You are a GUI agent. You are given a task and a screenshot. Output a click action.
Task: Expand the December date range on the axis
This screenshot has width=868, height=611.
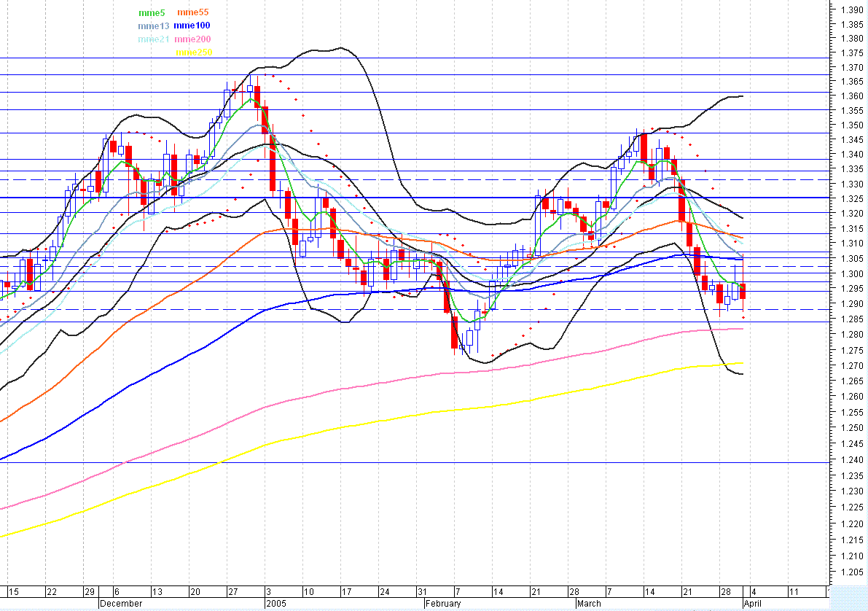pyautogui.click(x=120, y=604)
